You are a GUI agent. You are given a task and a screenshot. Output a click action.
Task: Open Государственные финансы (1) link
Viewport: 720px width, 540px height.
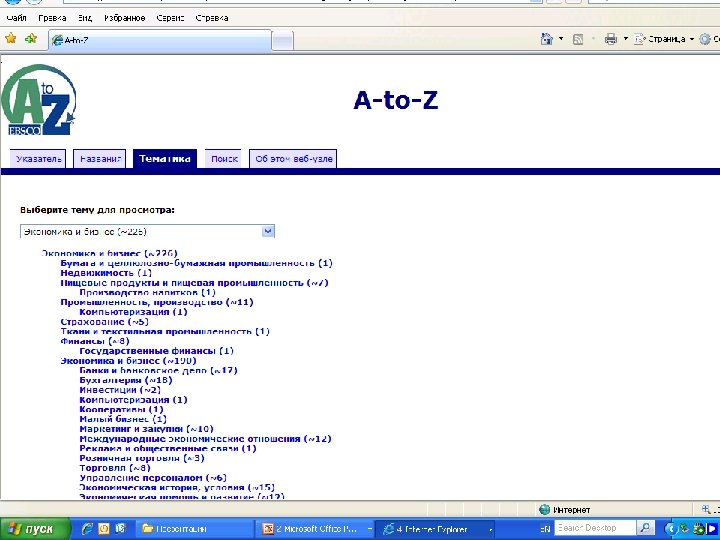pos(157,351)
